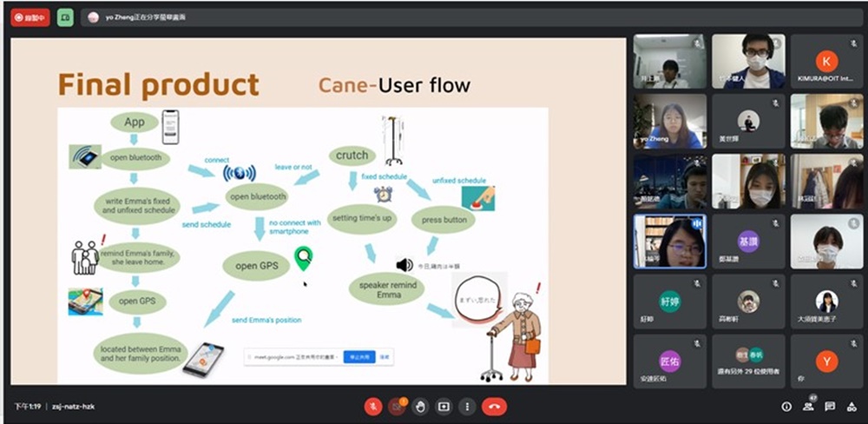Open the tile showing 29 other participants
This screenshot has width=868, height=424.
point(747,361)
